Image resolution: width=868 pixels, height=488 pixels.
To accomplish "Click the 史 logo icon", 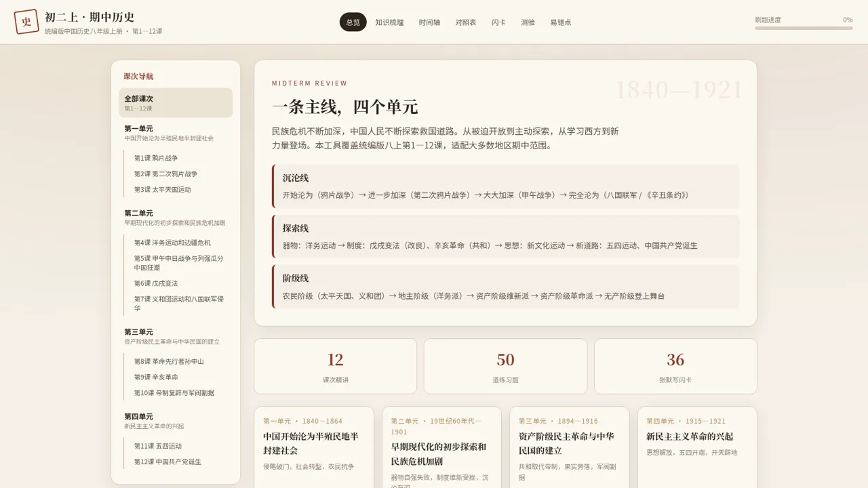I will pyautogui.click(x=26, y=22).
